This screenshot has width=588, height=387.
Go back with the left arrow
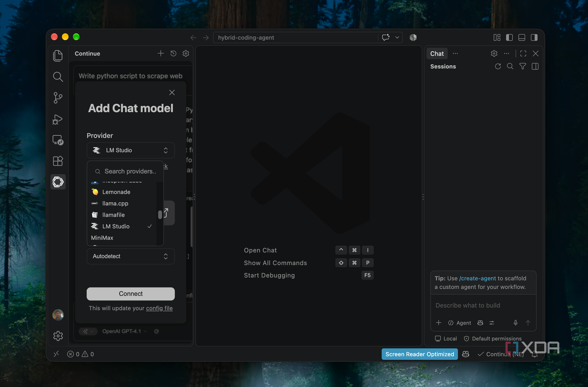click(x=193, y=38)
